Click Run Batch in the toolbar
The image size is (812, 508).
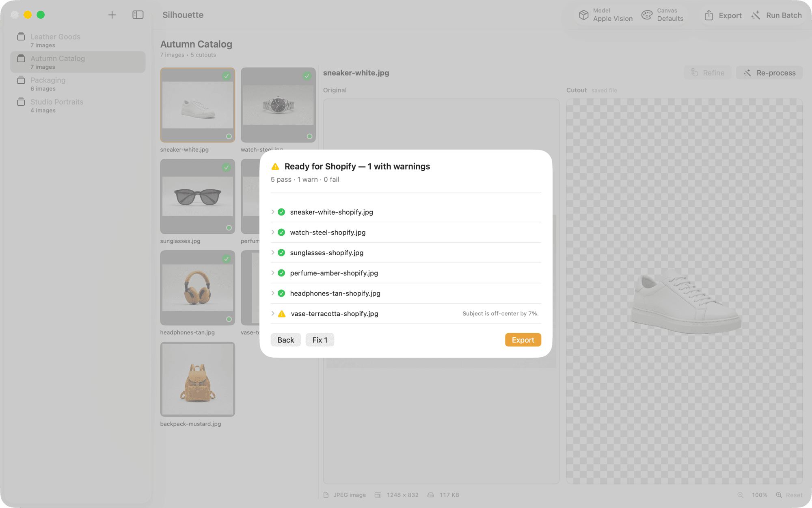pyautogui.click(x=776, y=15)
